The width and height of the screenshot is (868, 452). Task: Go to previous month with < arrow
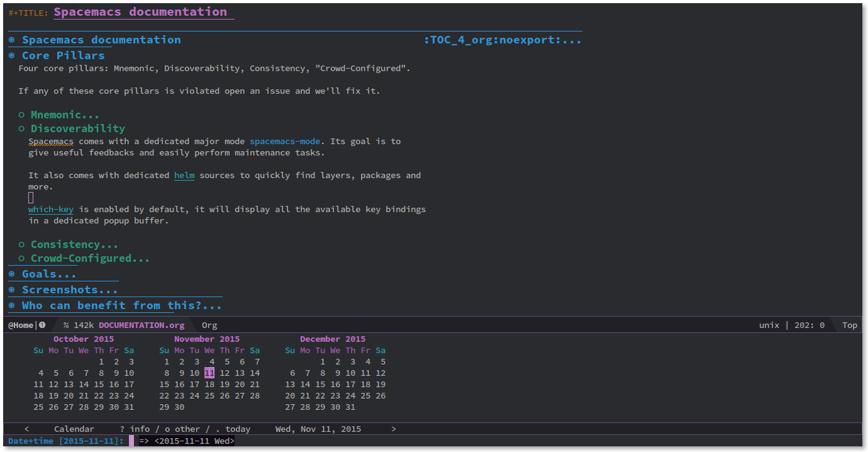26,429
